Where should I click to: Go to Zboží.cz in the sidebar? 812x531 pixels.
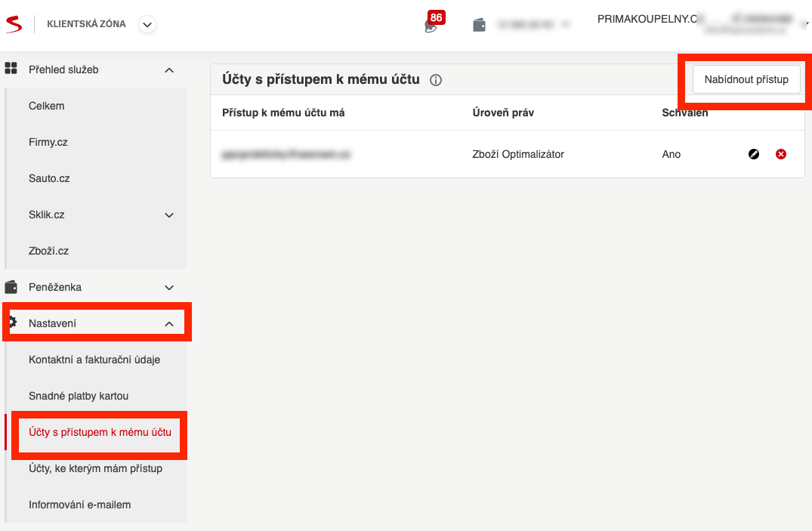point(48,251)
